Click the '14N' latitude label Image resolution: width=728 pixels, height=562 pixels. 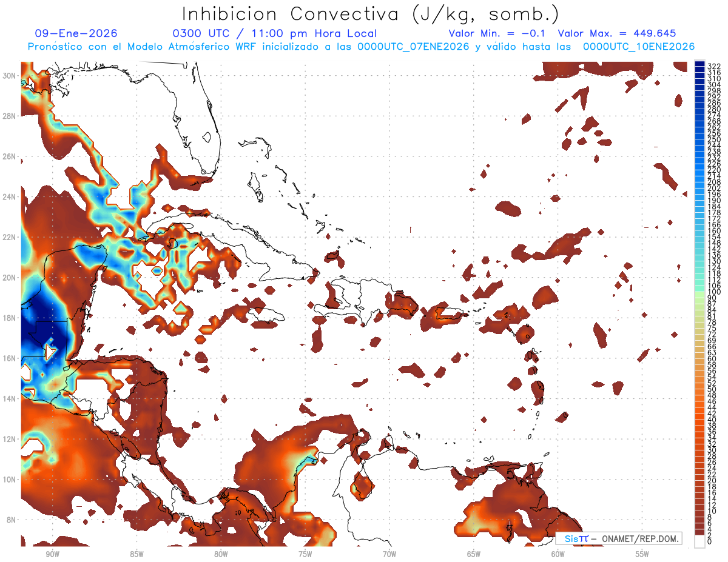pyautogui.click(x=9, y=399)
